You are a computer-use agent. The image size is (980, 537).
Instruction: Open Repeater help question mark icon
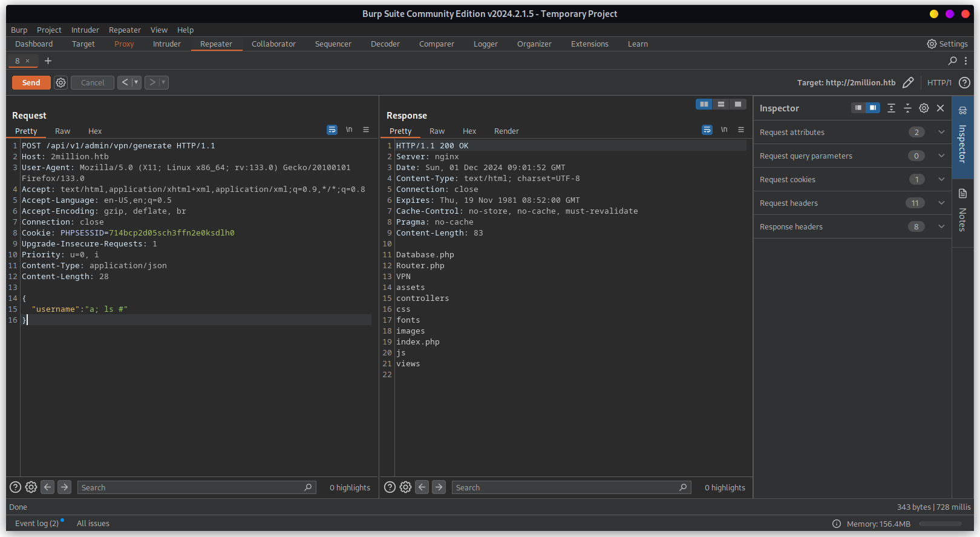[x=964, y=82]
